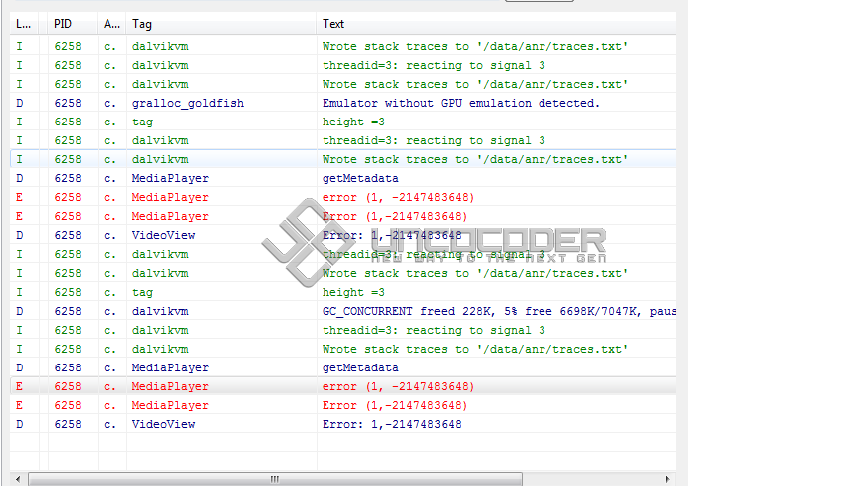
Task: Click the horizontal scrollbar thumb
Action: pos(275,479)
